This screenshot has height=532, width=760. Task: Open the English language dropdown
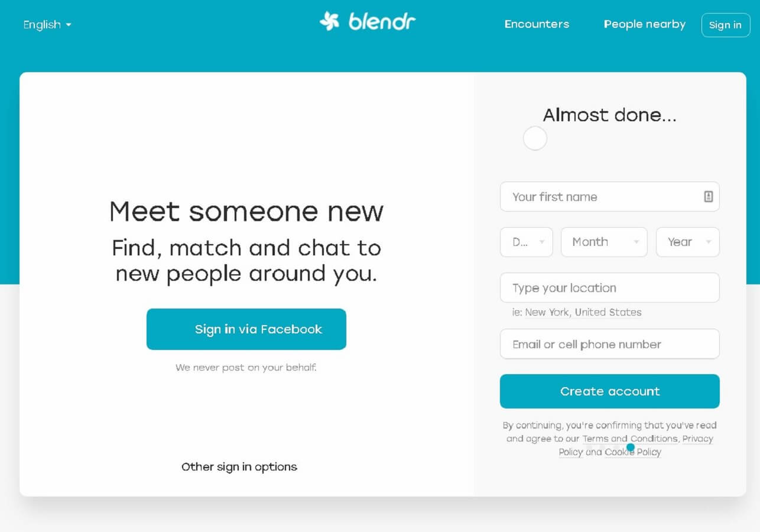tap(47, 25)
